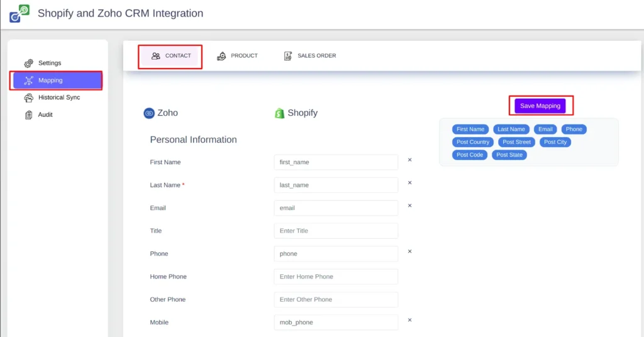Image resolution: width=644 pixels, height=337 pixels.
Task: Click the Shopify bag logo icon
Action: tap(279, 113)
